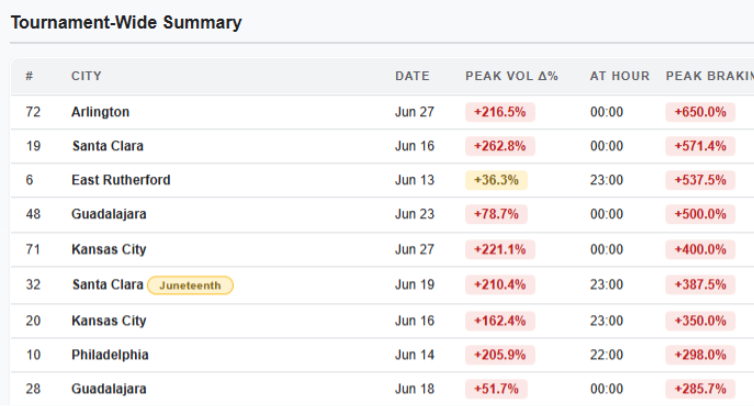Viewport: 754px width, 406px height.
Task: Select the +216.5% peak volume badge
Action: [x=500, y=112]
